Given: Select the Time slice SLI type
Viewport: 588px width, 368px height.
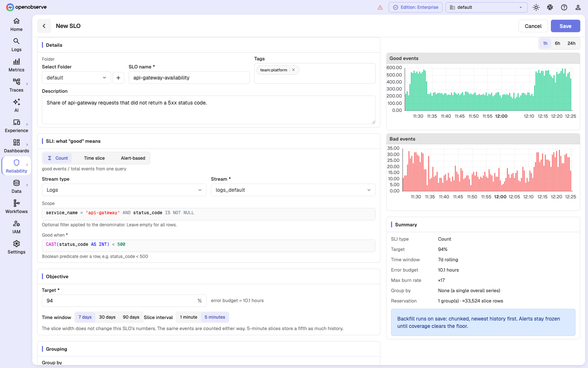Looking at the screenshot, I should 94,158.
